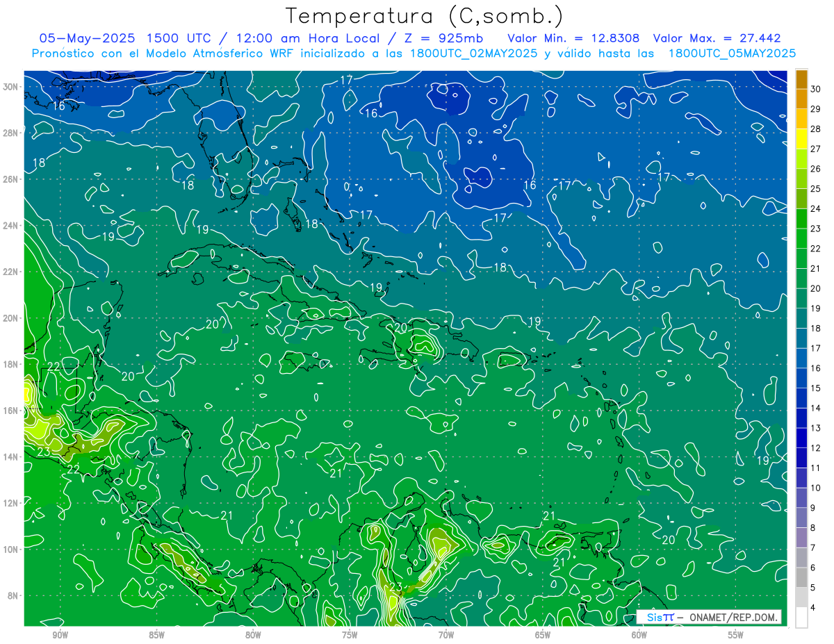The height and width of the screenshot is (644, 834).
Task: Click the blue 'SisTT' logo text
Action: click(x=660, y=617)
